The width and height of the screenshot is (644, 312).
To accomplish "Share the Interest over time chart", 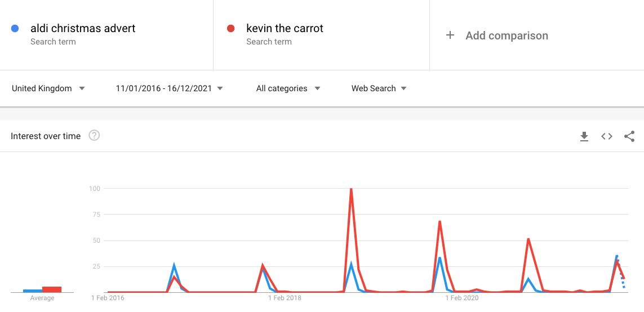I will [x=629, y=136].
